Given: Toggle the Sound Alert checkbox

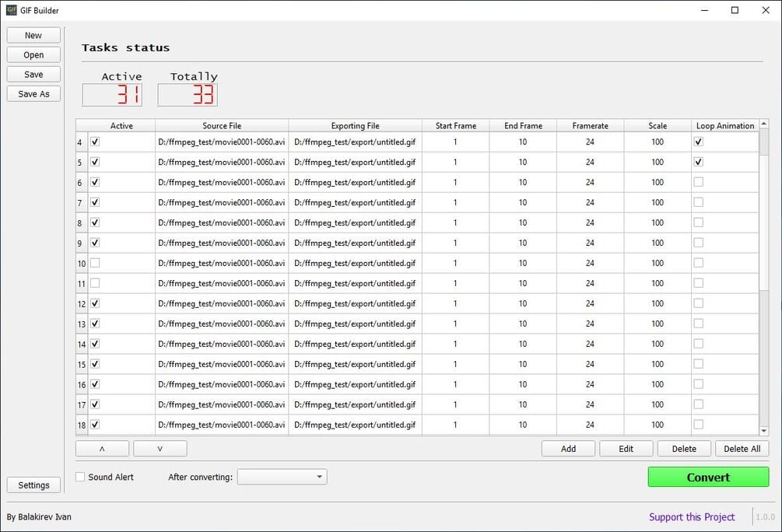Looking at the screenshot, I should [80, 477].
